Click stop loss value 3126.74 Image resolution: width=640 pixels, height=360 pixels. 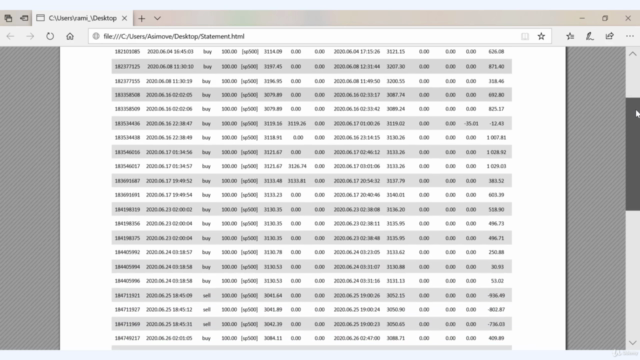click(x=297, y=166)
